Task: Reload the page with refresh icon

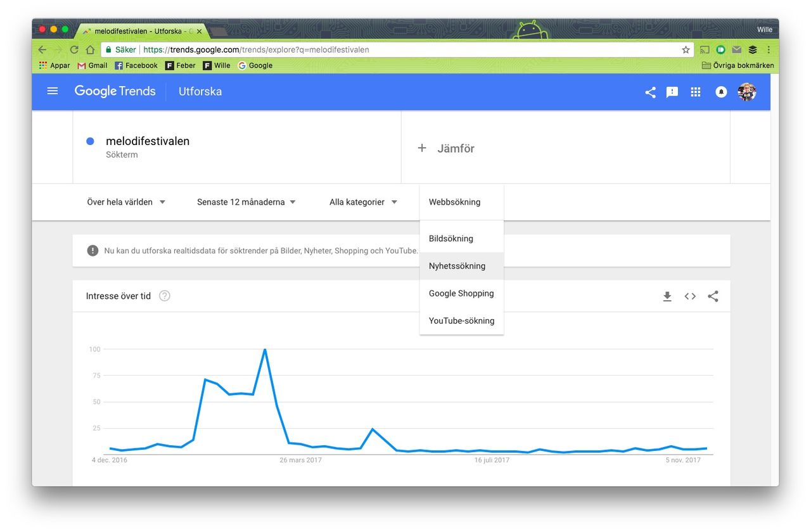Action: pos(74,49)
